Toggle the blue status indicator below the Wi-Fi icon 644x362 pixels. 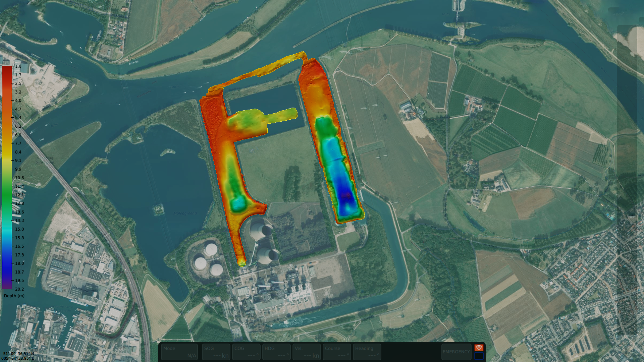tap(480, 356)
